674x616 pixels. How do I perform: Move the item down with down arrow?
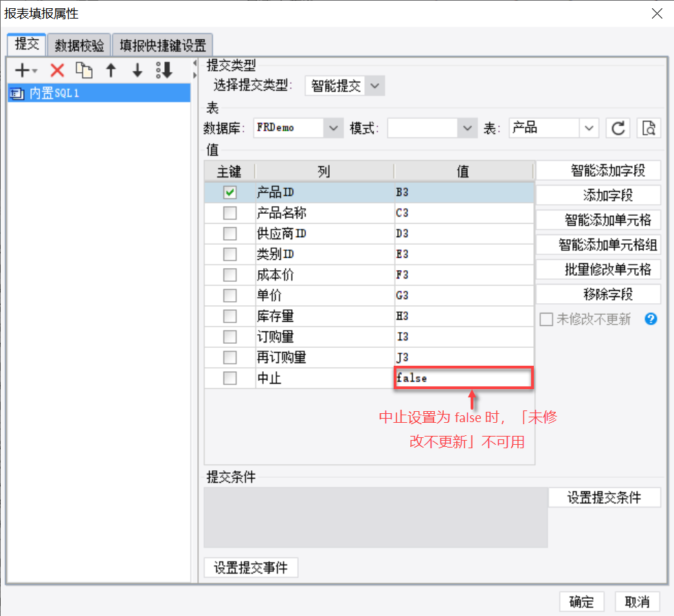(x=137, y=70)
